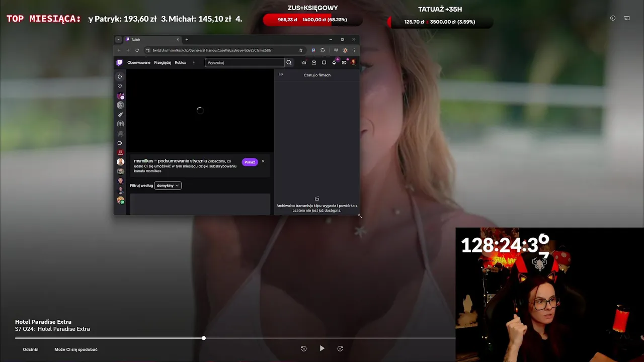Go to Przeglądaj in Twitch nav
Screen dimensions: 644x362
click(x=163, y=63)
